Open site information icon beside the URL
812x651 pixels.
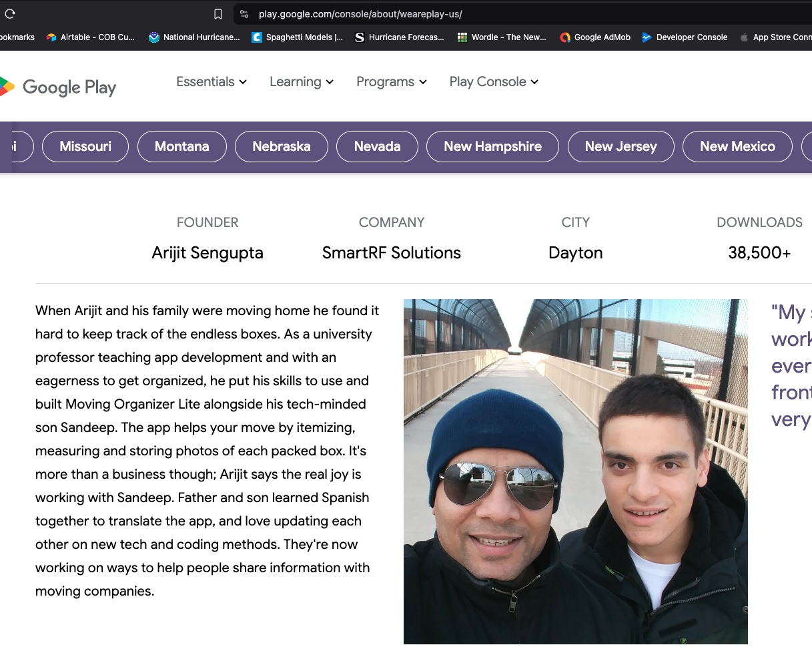244,14
